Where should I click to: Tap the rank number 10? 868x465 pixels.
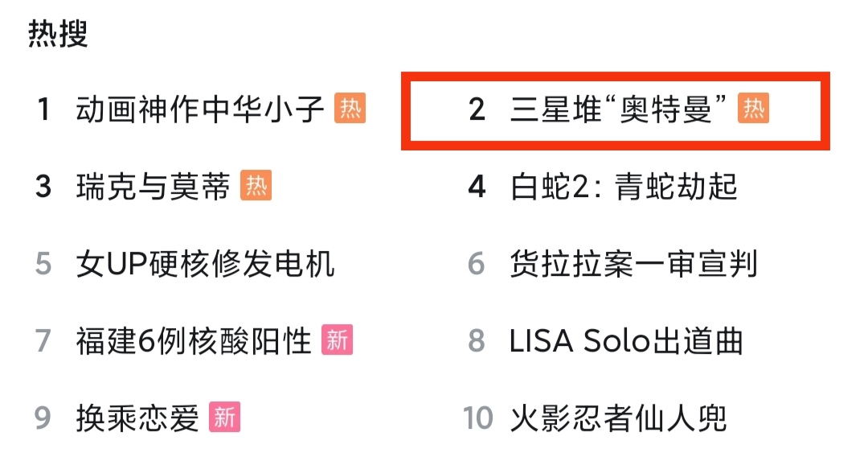coord(477,418)
